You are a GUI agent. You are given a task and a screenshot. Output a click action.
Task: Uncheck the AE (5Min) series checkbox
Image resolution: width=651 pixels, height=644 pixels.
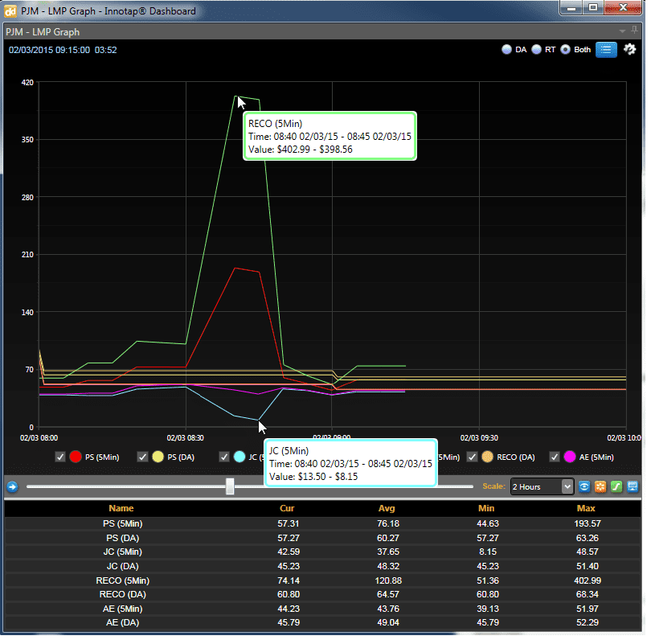tap(555, 457)
